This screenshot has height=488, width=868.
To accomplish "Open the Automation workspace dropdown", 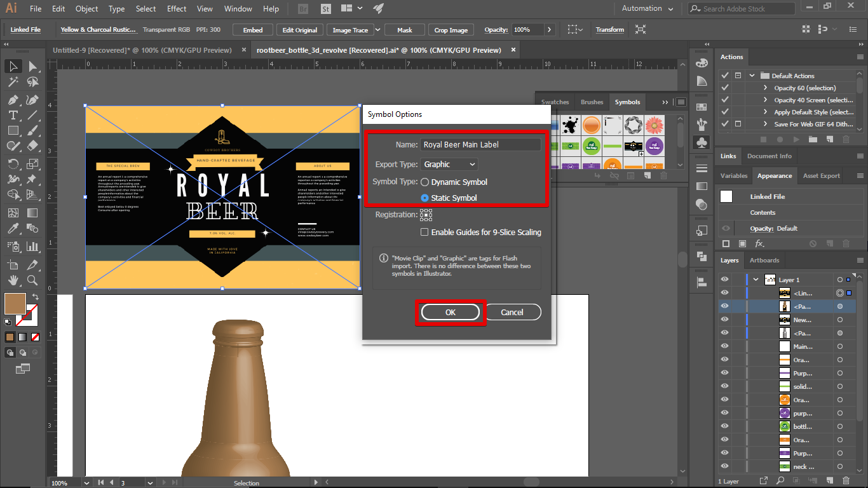I will click(x=648, y=9).
